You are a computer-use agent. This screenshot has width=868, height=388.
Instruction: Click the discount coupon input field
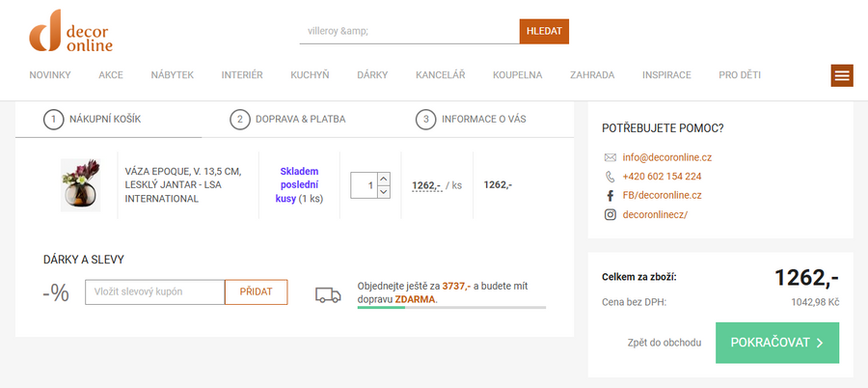[155, 291]
